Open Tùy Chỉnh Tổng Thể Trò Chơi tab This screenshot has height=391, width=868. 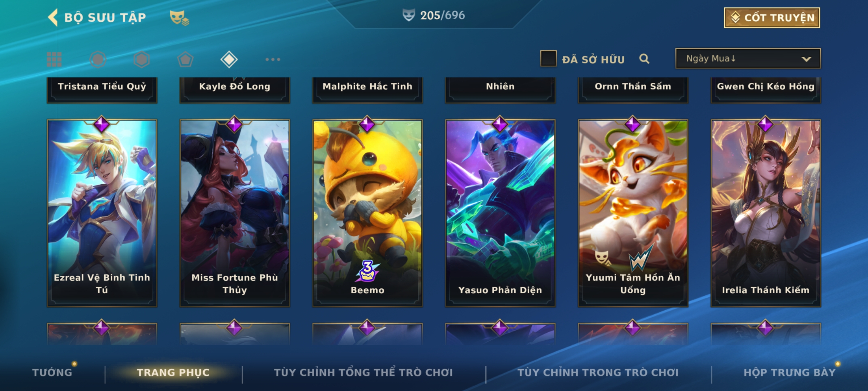[x=363, y=373]
